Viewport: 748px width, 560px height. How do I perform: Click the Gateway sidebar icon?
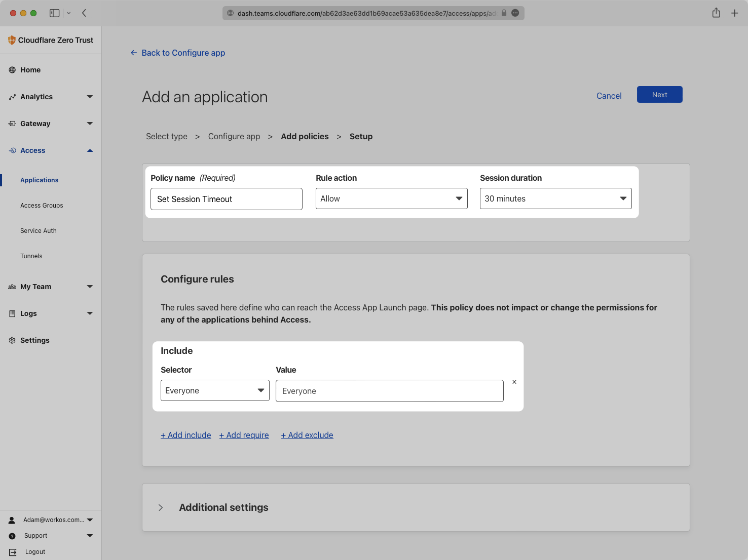13,124
